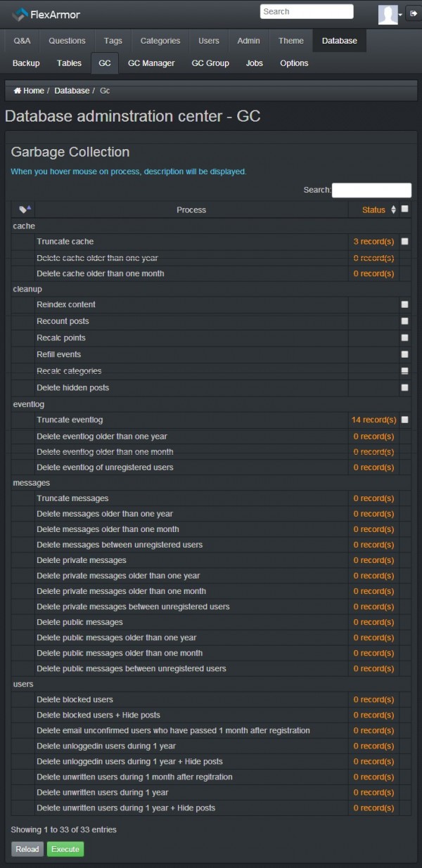The height and width of the screenshot is (868, 422).
Task: Check the Truncate eventlog checkbox
Action: pyautogui.click(x=404, y=420)
